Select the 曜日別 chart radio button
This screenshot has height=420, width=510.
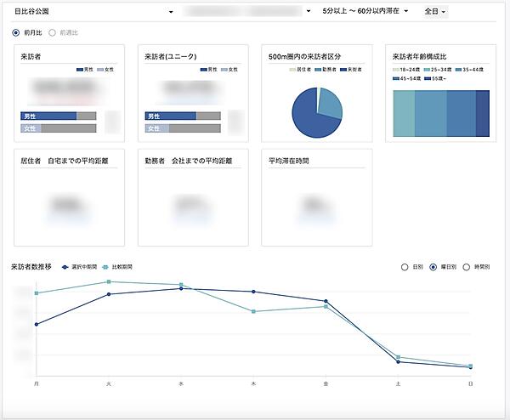pos(433,267)
